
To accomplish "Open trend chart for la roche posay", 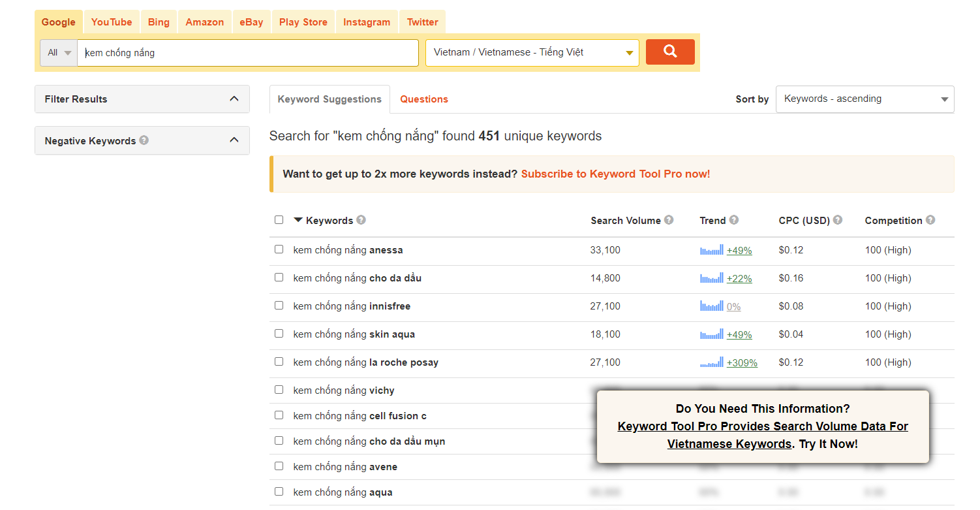I will tap(712, 362).
